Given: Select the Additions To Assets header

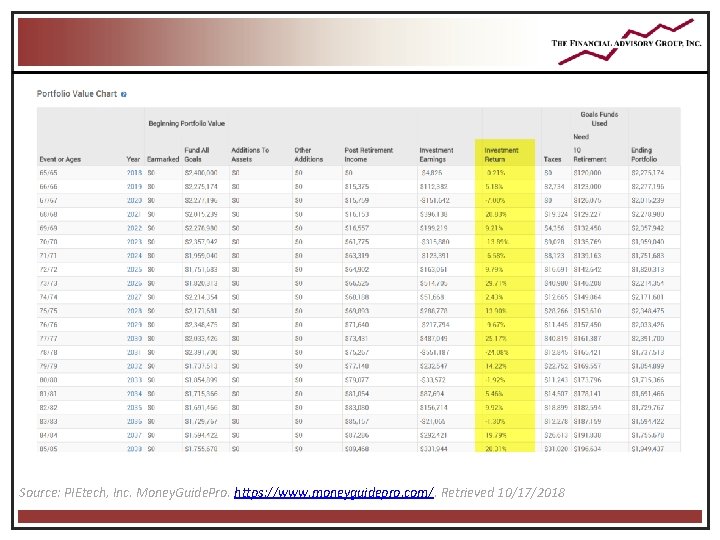Looking at the screenshot, I should click(x=250, y=155).
